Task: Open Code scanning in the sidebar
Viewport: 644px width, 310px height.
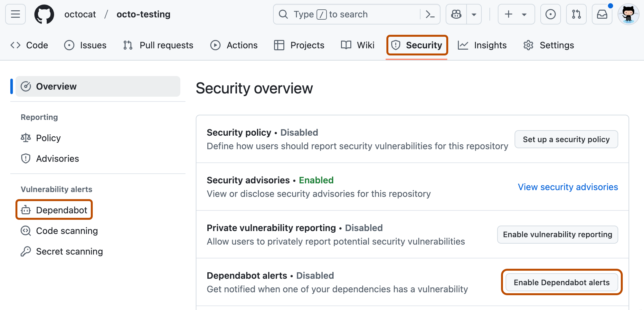Action: [x=59, y=231]
